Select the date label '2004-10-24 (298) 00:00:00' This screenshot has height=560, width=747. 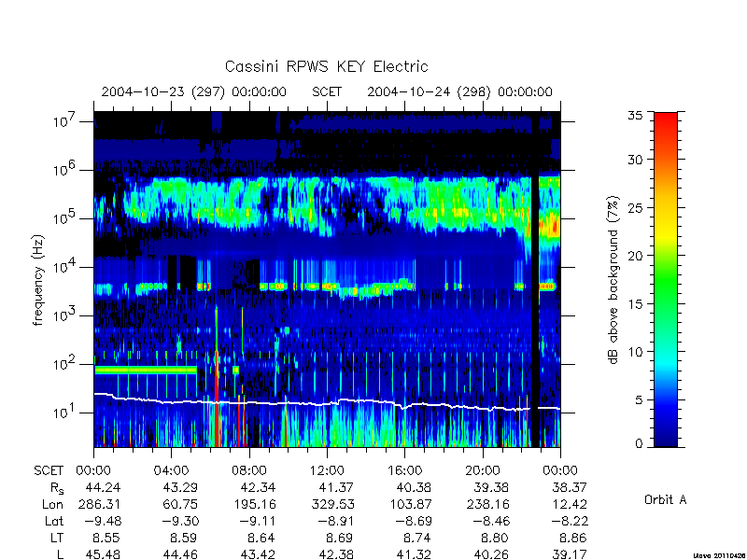click(x=459, y=91)
